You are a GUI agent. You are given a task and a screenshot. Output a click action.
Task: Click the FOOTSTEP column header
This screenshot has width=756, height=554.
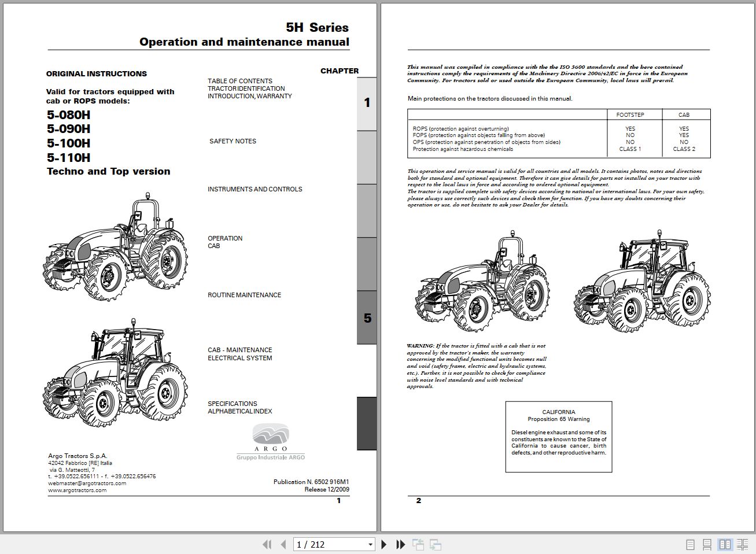630,115
